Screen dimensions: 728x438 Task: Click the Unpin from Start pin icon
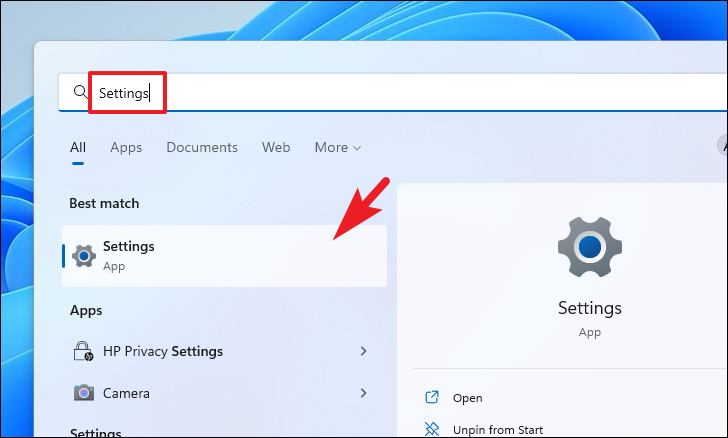coord(432,429)
